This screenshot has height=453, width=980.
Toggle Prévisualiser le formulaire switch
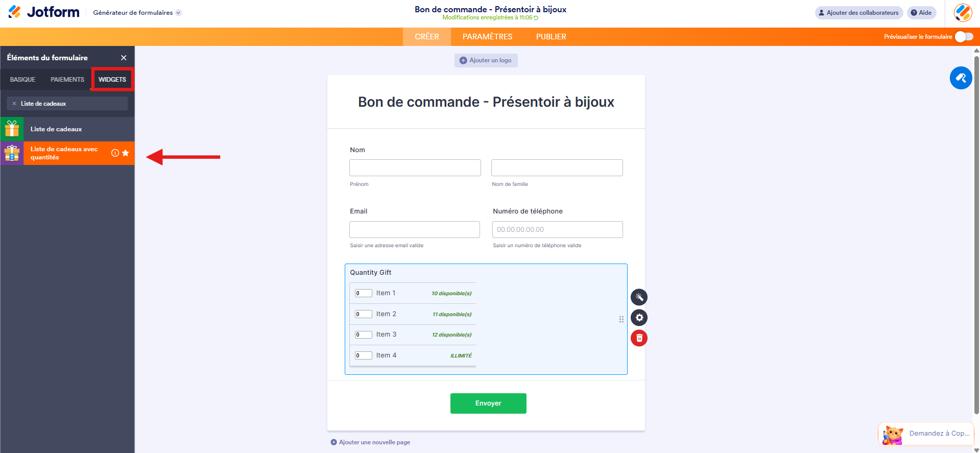[x=964, y=36]
